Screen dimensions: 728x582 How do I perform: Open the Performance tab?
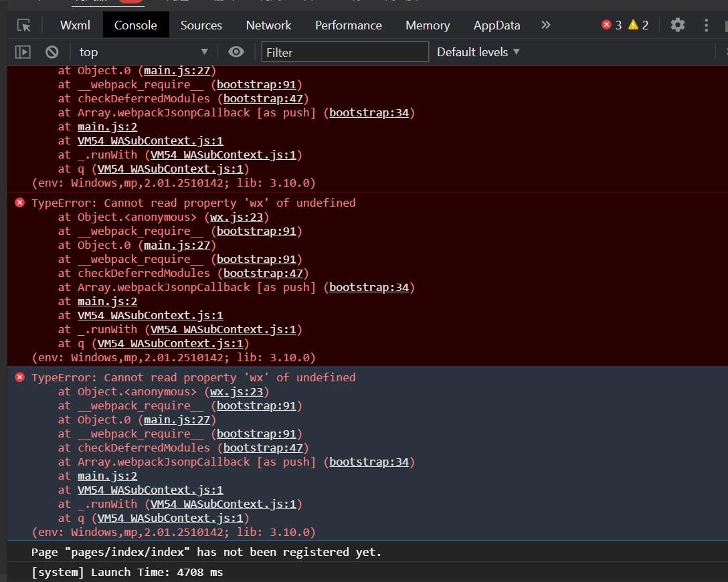point(348,25)
